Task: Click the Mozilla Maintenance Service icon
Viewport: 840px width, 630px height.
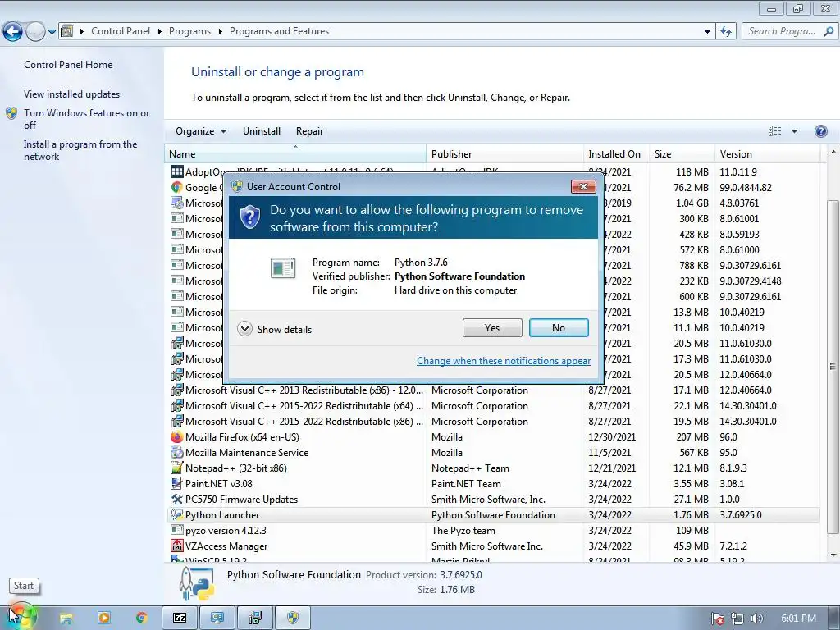Action: 176,453
